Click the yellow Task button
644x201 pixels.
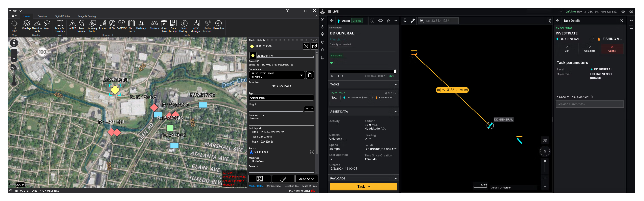coord(363,186)
